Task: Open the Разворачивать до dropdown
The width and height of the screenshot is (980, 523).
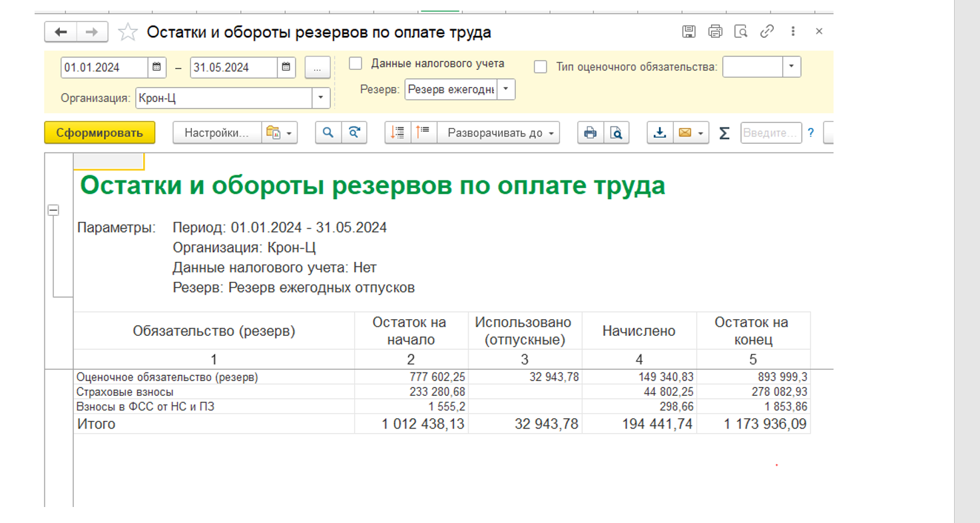Action: pyautogui.click(x=499, y=133)
